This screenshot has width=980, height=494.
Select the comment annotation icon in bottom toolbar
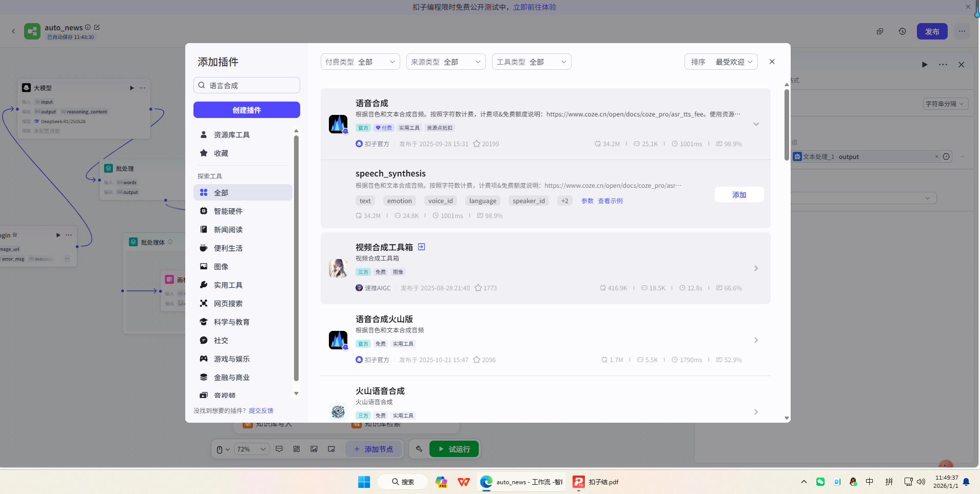(279, 449)
